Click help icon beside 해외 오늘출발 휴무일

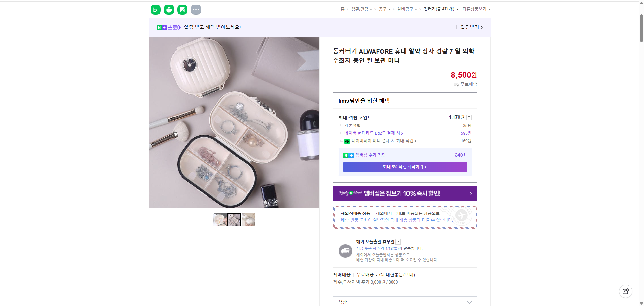[x=398, y=242]
